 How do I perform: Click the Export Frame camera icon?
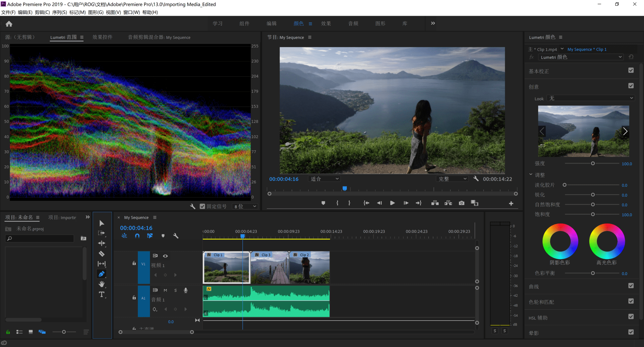pos(462,203)
